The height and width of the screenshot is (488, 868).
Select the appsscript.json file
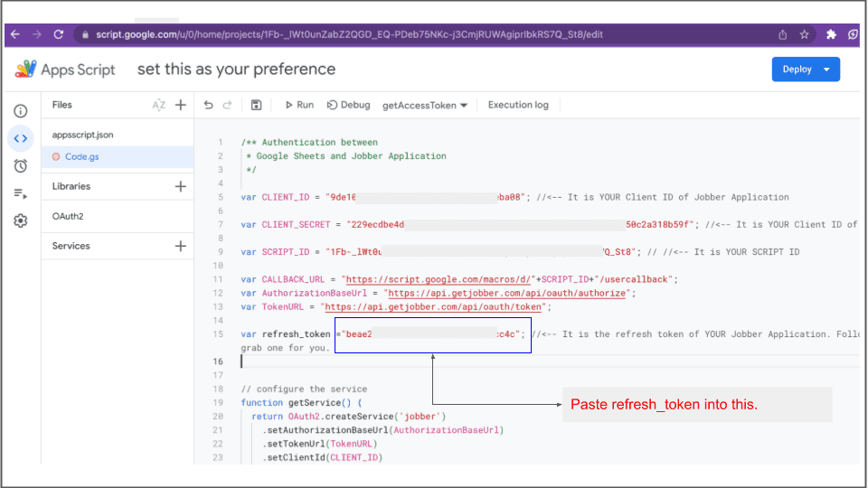[x=83, y=135]
